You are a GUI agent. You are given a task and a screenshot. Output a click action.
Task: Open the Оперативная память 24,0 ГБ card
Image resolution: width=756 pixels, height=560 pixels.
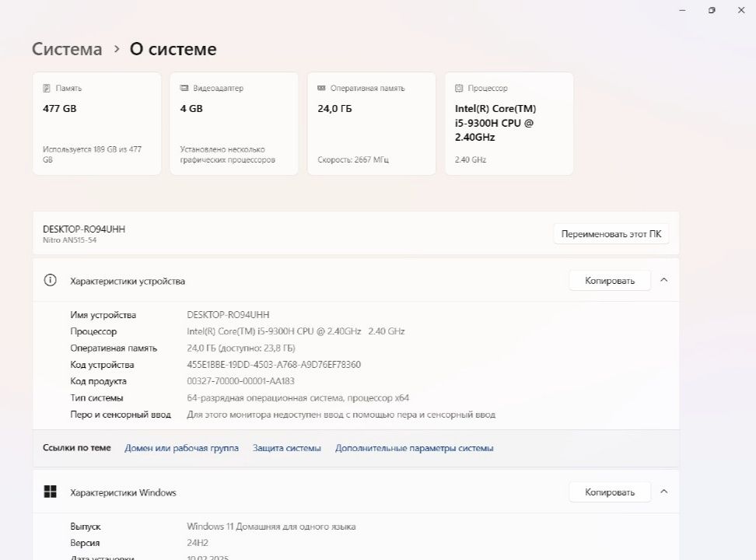[371, 124]
